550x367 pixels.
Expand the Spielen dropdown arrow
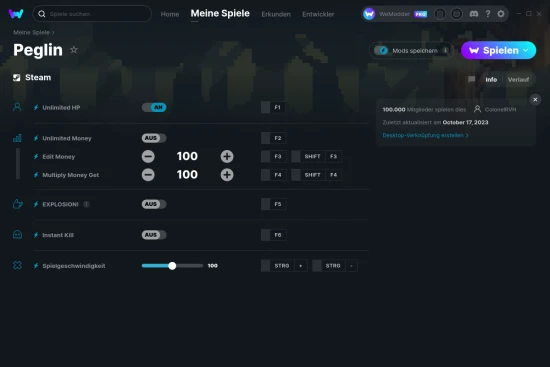525,50
